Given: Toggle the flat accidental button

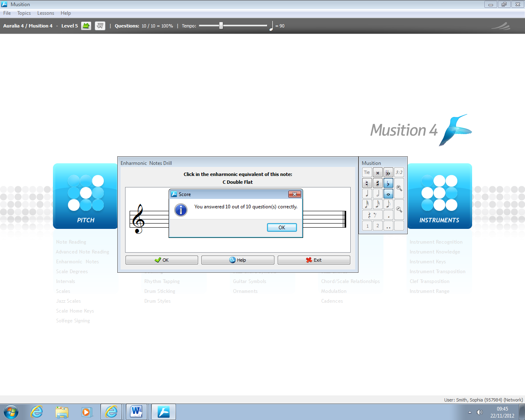Looking at the screenshot, I should click(x=388, y=183).
